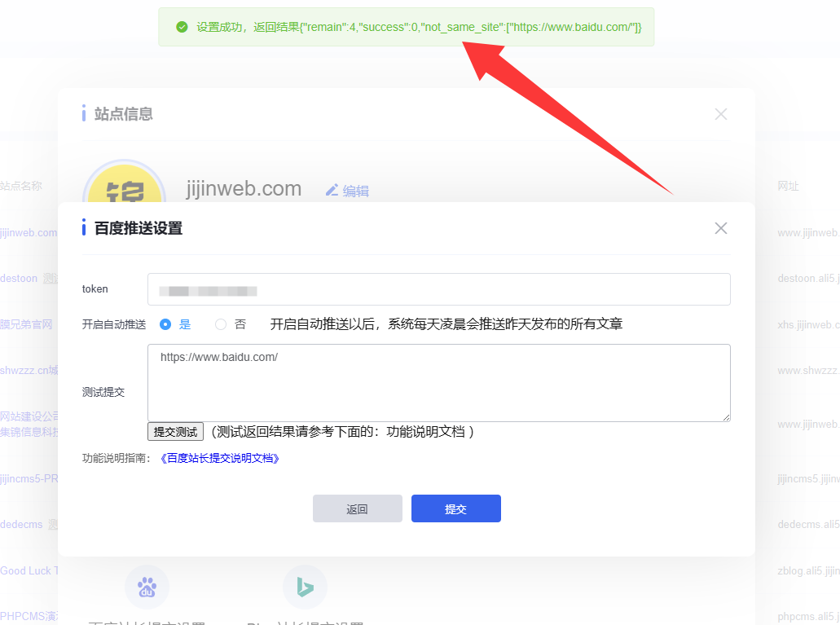Viewport: 840px width, 625px height.
Task: Click inside the 测试提交 URL textarea
Action: [x=439, y=383]
